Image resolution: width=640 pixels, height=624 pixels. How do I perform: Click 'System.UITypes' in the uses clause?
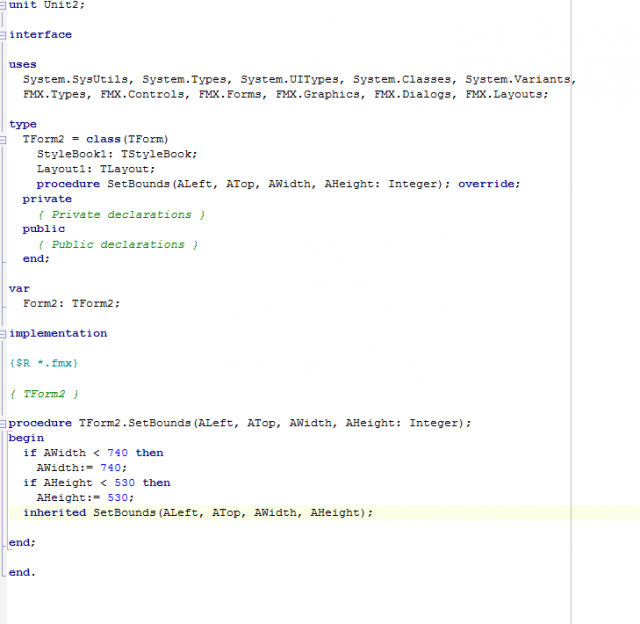[x=289, y=79]
